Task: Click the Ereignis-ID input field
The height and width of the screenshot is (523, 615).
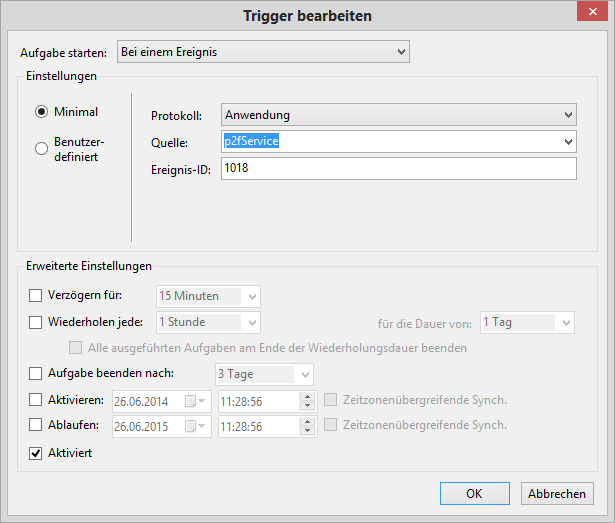Action: point(399,169)
